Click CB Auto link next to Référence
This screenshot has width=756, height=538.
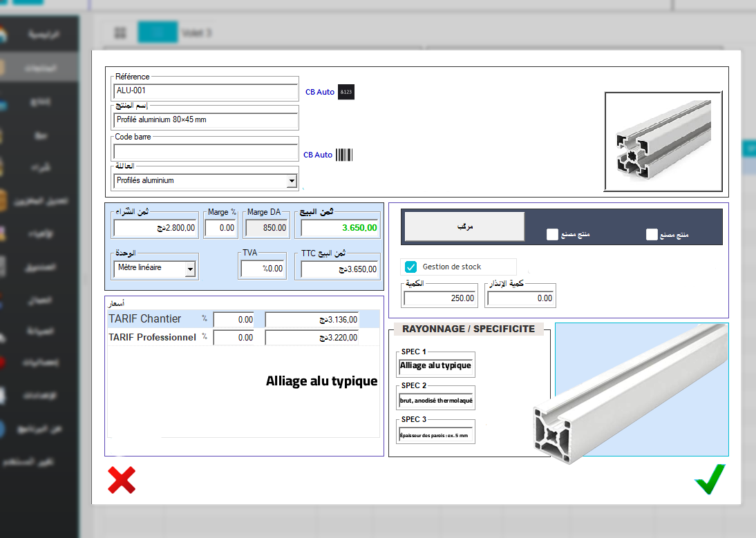(x=319, y=92)
